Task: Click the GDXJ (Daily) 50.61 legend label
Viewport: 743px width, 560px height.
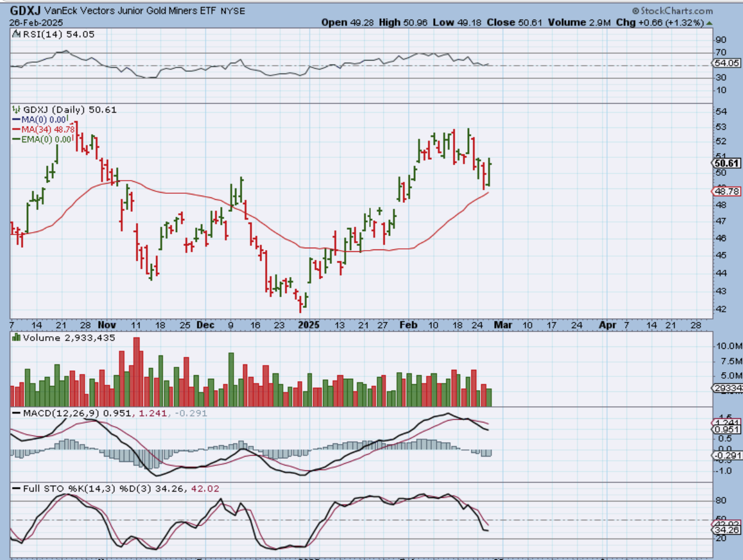Action: (x=69, y=109)
